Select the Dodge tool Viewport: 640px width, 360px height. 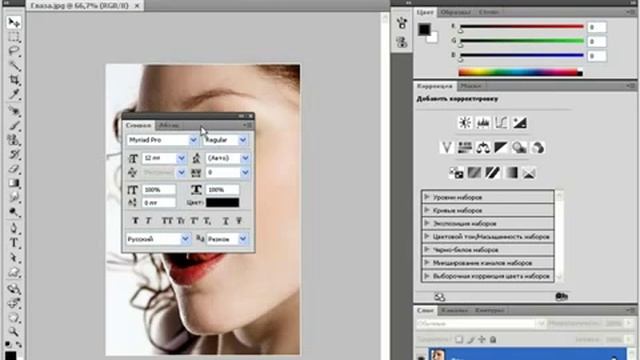[x=14, y=212]
